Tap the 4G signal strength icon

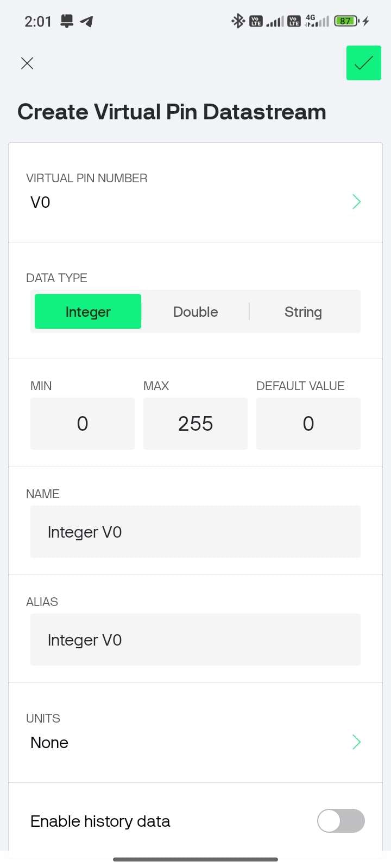317,21
